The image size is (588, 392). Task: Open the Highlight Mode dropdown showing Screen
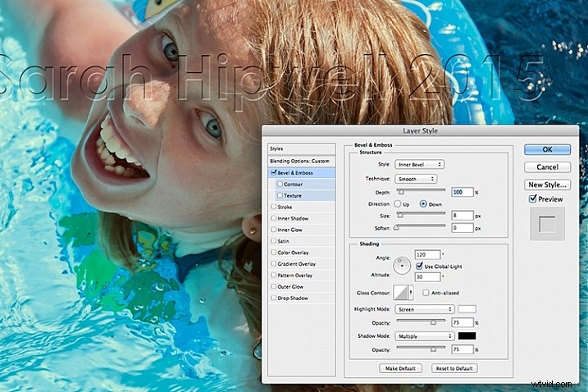425,309
